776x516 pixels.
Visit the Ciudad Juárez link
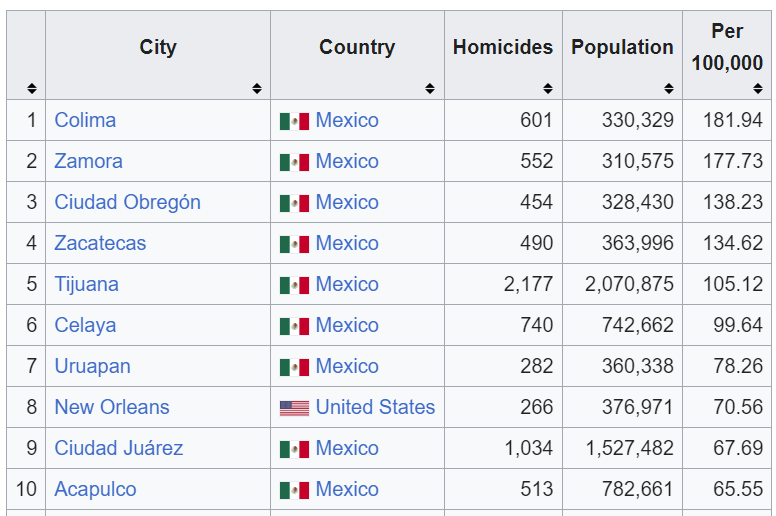(118, 448)
